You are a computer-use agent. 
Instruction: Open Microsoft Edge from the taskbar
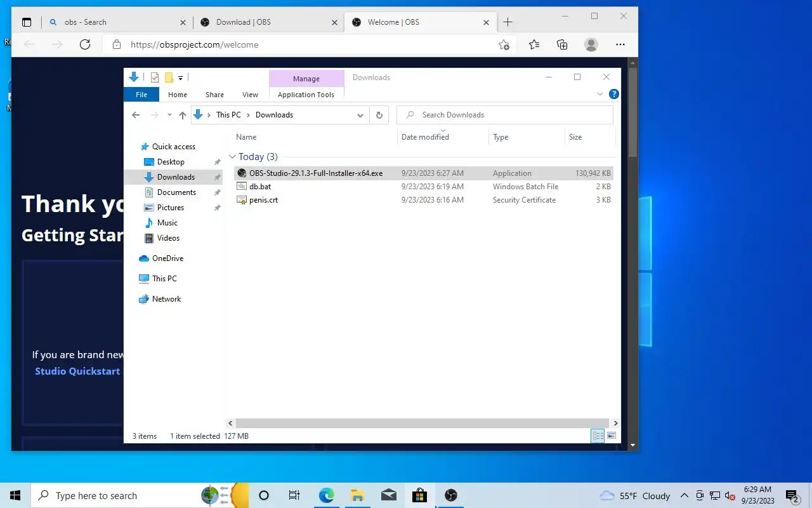[326, 495]
